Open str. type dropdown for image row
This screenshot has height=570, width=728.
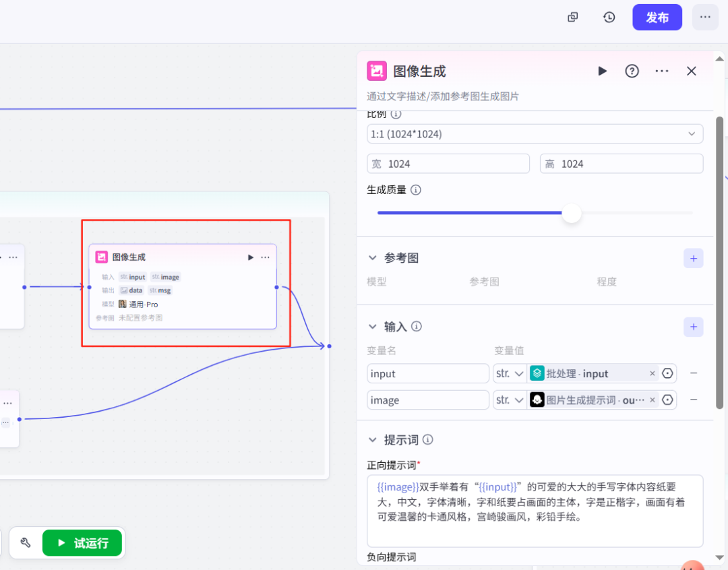tap(510, 400)
